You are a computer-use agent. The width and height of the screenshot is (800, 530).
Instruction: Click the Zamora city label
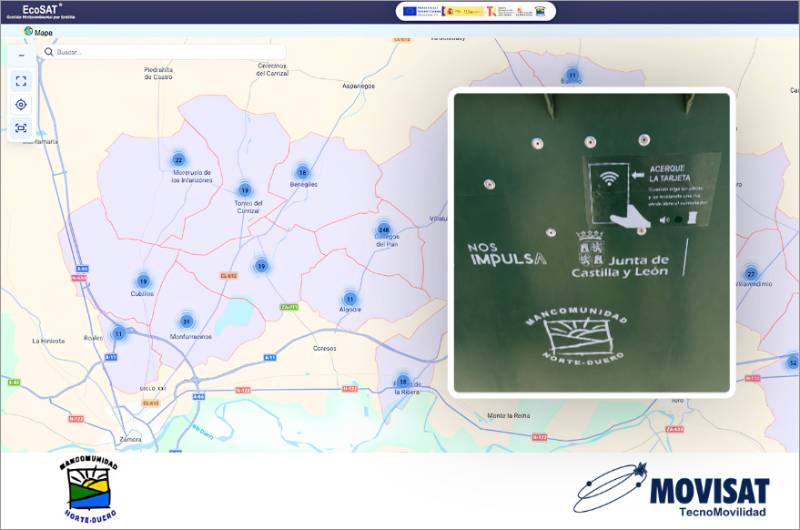131,439
